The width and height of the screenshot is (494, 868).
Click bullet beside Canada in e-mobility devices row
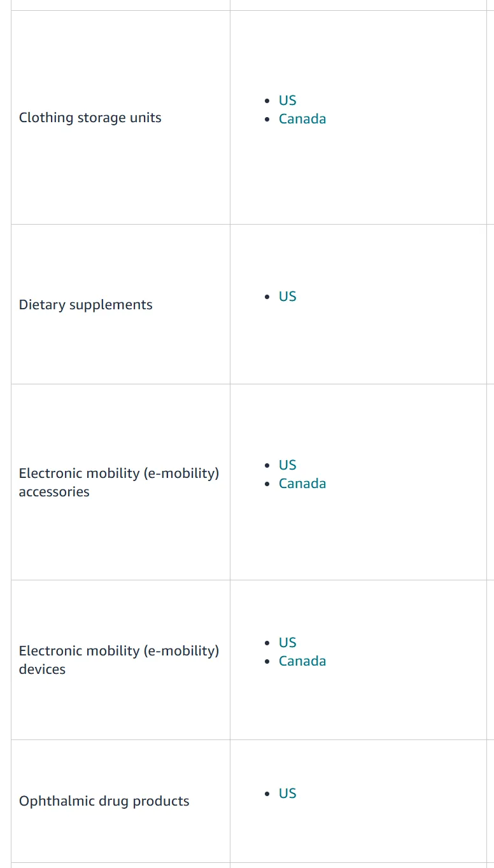pyautogui.click(x=267, y=661)
